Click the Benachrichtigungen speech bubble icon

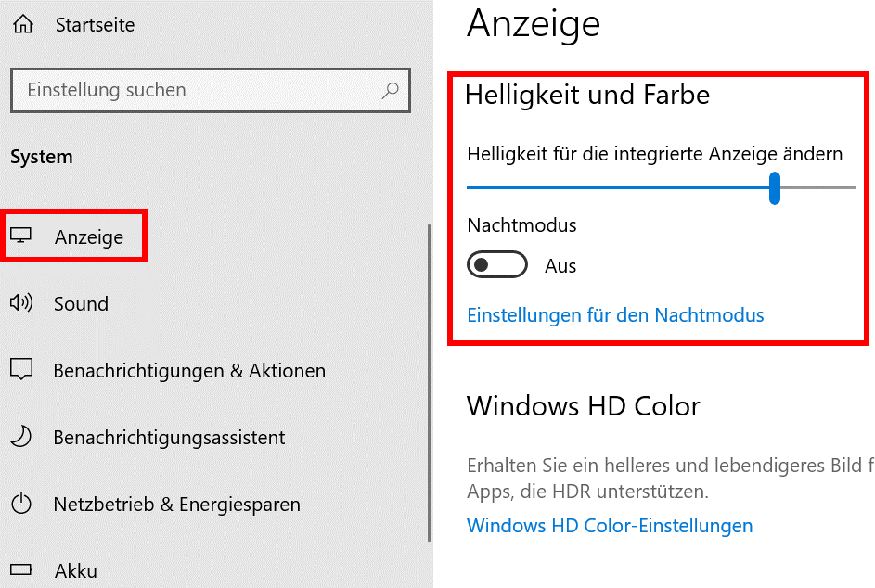pos(21,369)
